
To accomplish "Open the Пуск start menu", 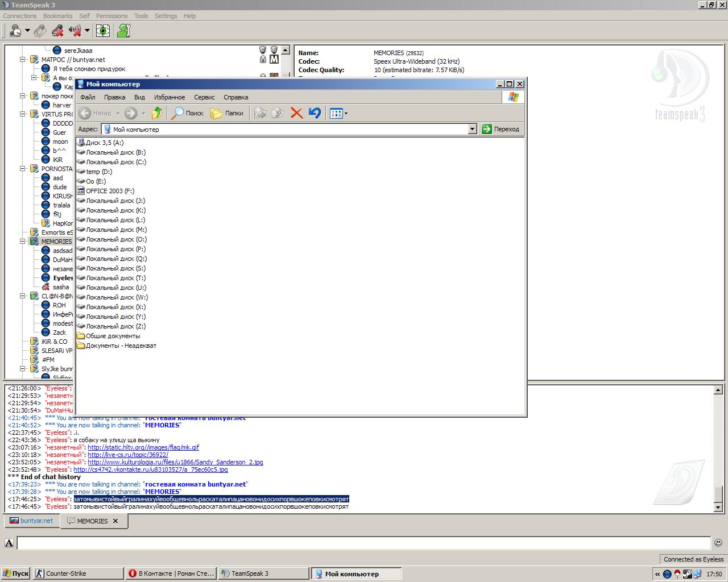I will click(x=15, y=573).
